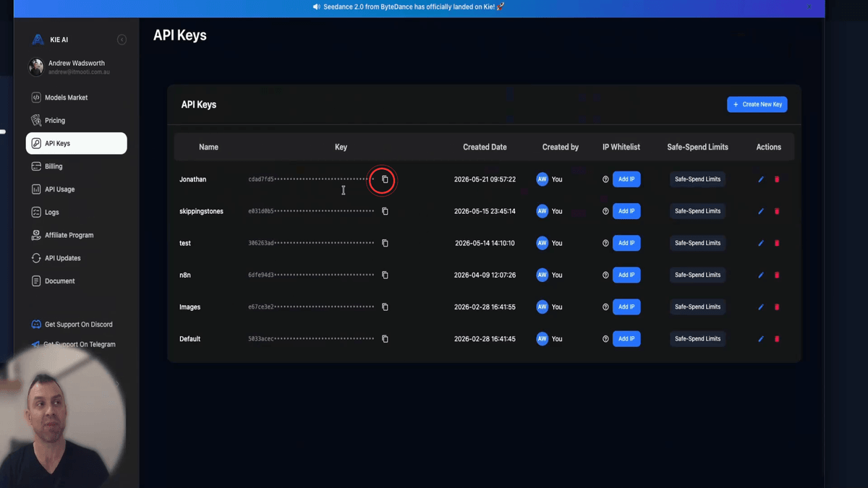Open IP whitelist help icon in skippingstones row
This screenshot has height=488, width=868.
[x=605, y=211]
